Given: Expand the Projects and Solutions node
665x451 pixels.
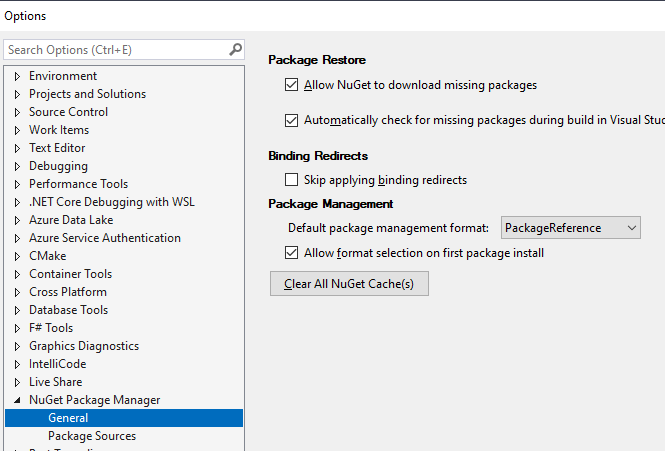Looking at the screenshot, I should [x=17, y=94].
